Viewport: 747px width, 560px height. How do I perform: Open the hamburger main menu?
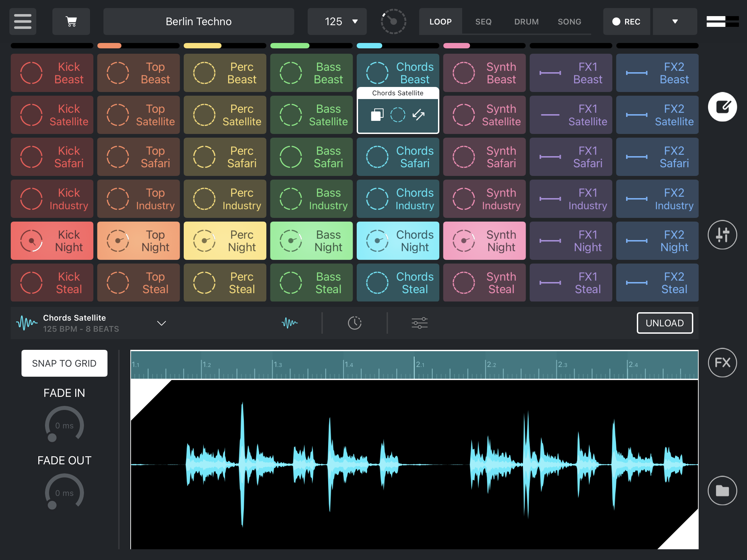23,21
